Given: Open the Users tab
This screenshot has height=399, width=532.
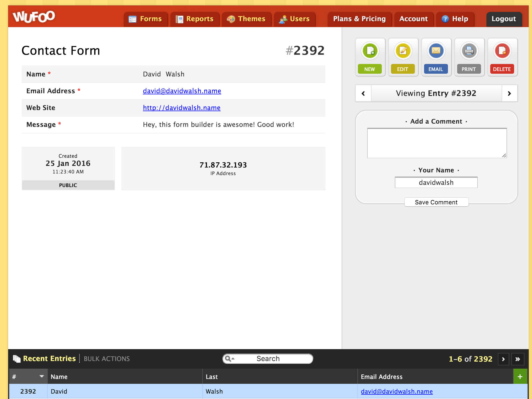Looking at the screenshot, I should point(294,19).
